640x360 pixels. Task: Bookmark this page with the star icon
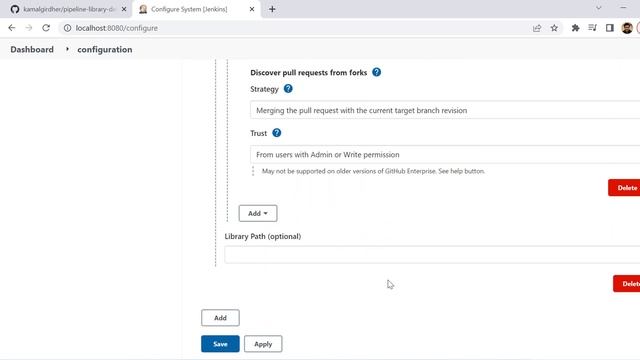point(554,28)
